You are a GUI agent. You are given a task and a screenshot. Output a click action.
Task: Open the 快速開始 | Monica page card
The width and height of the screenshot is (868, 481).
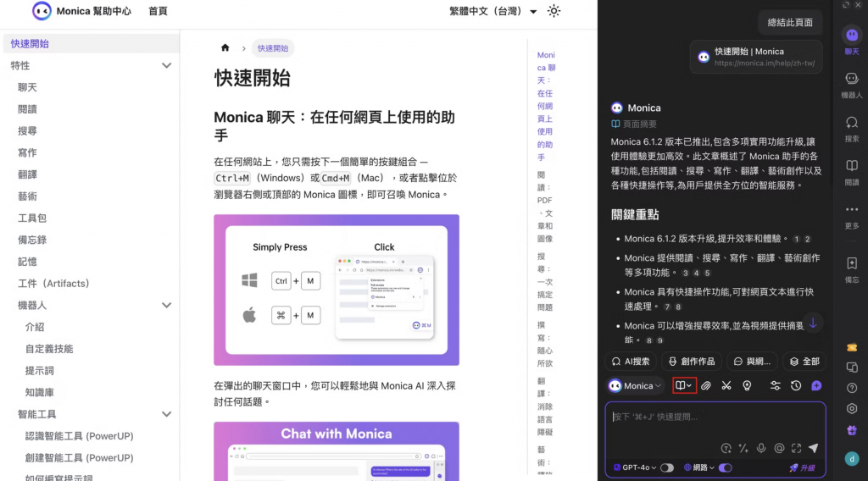coord(756,57)
